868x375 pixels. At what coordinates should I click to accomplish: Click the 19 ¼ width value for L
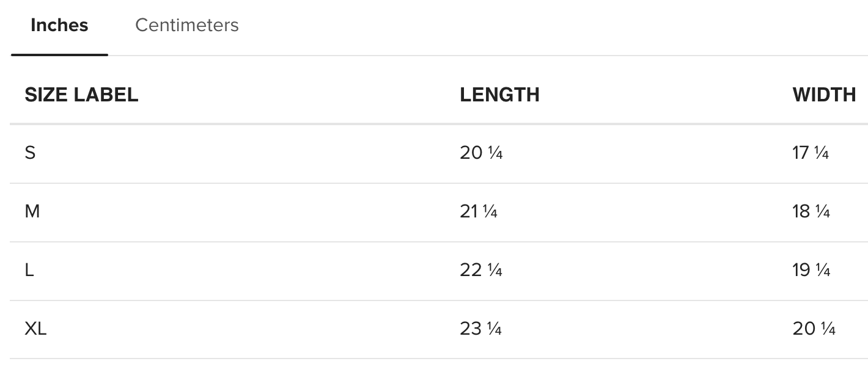click(x=811, y=270)
